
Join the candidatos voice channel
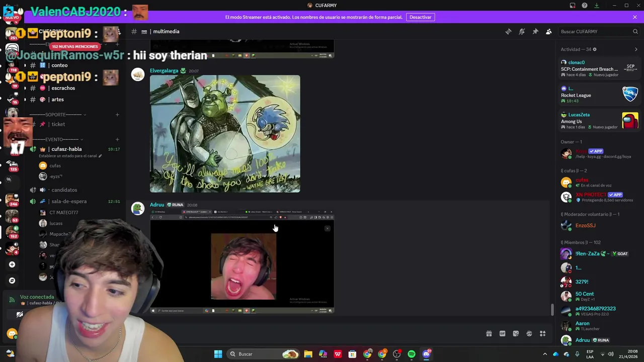(x=64, y=190)
